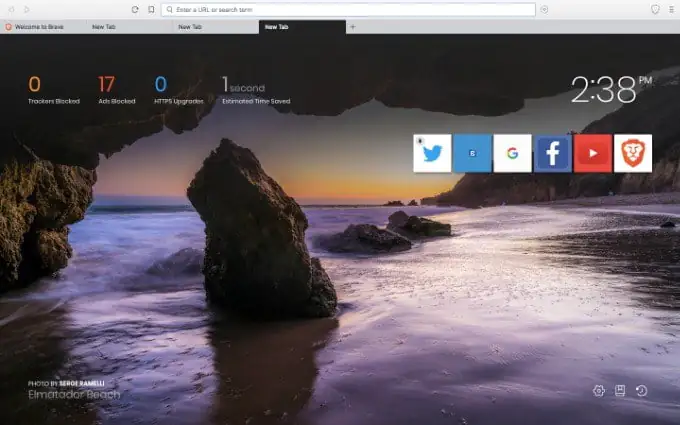Reload the page with refresh icon
The image size is (680, 425).
pyautogui.click(x=135, y=9)
